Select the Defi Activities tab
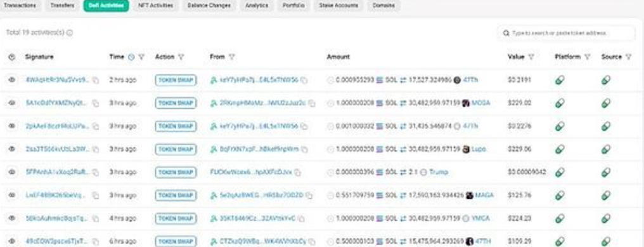This screenshot has height=247, width=644. 106,6
